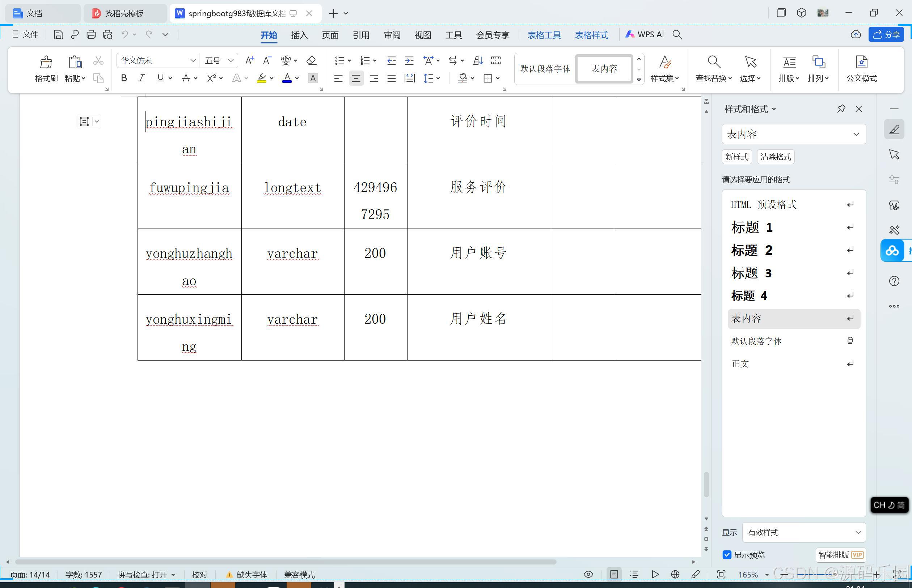Apply italic formatting to selected text
912x588 pixels.
tap(142, 78)
